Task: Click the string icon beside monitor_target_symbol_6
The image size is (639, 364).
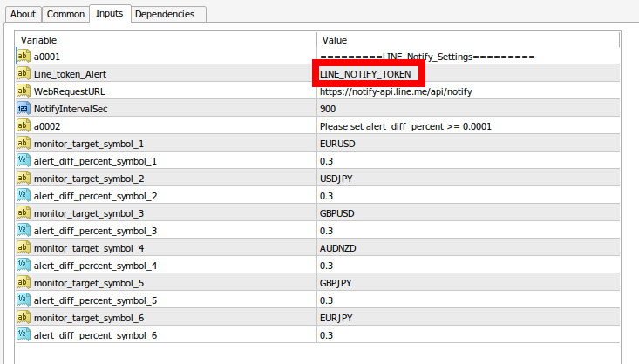Action: [x=23, y=318]
